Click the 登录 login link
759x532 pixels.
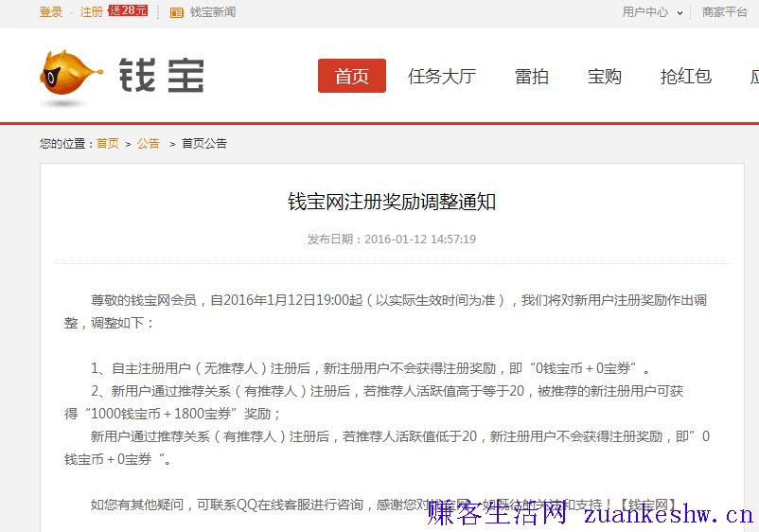pos(51,11)
